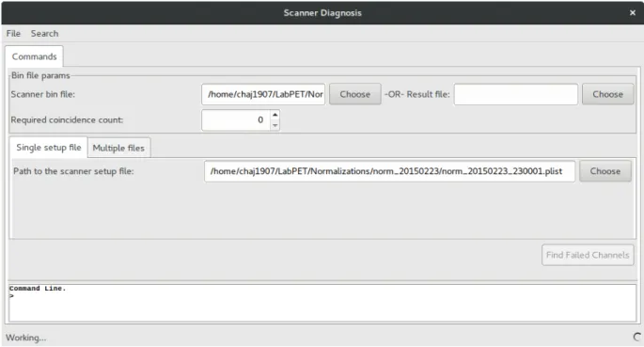Click 'Path to the scanner setup file:' label
This screenshot has height=347, width=644.
[x=73, y=171]
